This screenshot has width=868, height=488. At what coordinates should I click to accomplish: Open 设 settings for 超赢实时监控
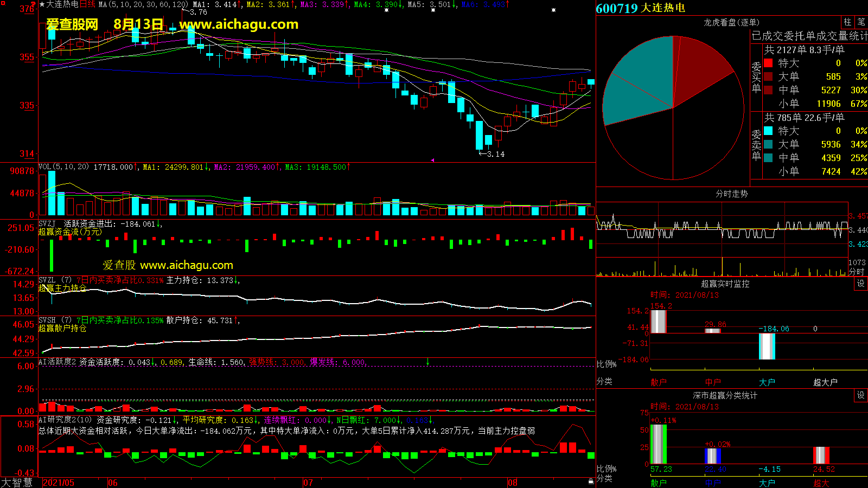click(x=861, y=284)
